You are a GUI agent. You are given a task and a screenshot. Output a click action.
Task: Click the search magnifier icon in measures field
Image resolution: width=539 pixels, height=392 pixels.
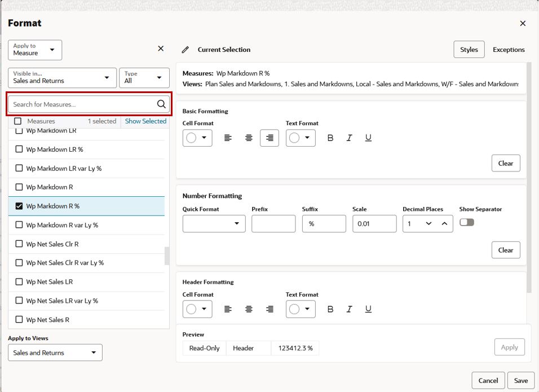(x=161, y=104)
